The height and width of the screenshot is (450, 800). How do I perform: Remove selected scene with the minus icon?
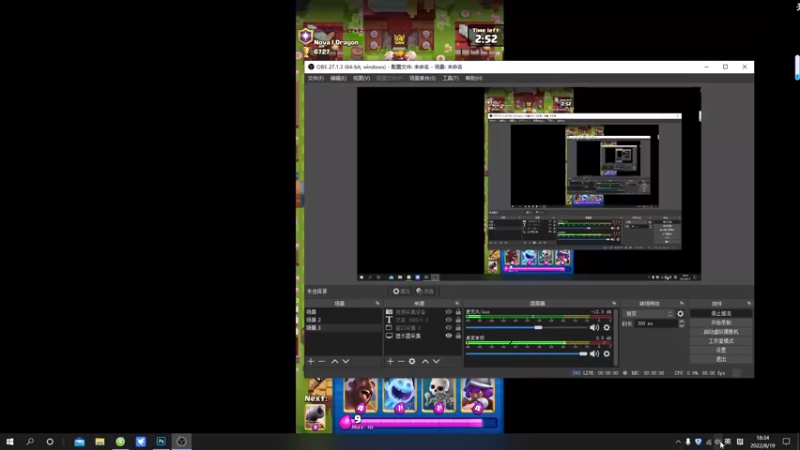321,361
